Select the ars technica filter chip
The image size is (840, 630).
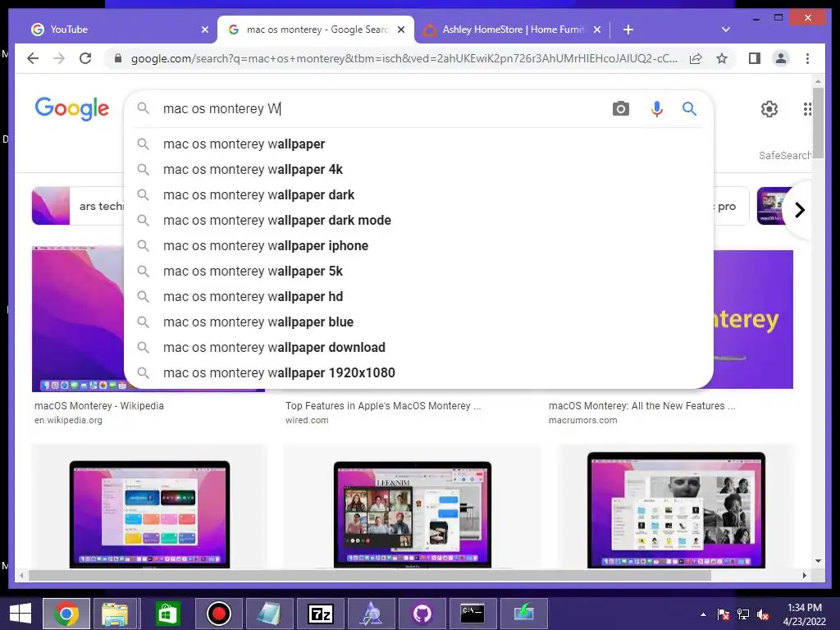tap(78, 206)
